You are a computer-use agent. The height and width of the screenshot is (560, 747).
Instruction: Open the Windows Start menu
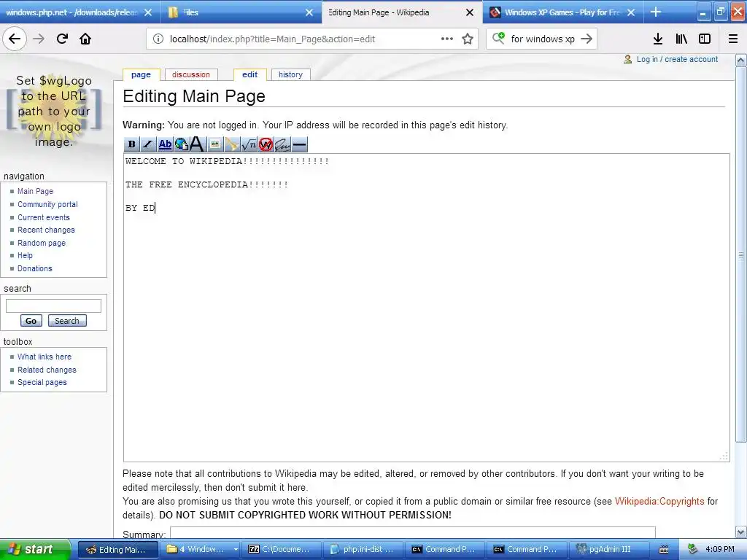35,550
